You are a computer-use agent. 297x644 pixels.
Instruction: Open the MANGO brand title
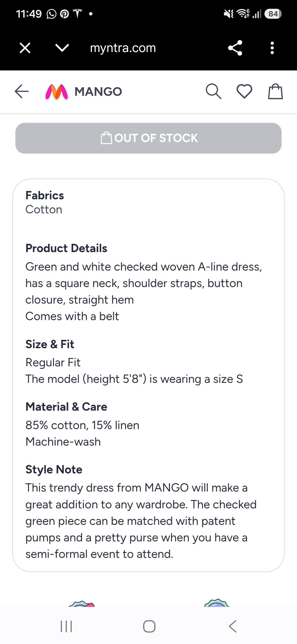(98, 92)
